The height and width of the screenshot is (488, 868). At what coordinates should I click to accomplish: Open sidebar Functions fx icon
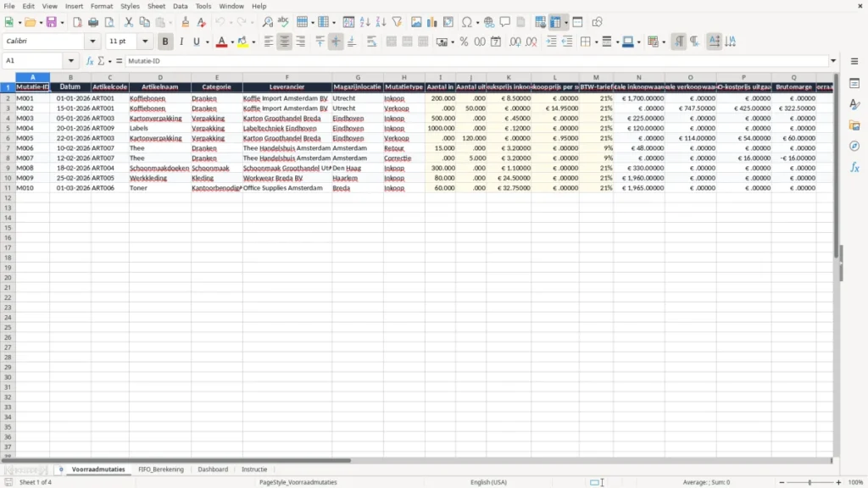(854, 167)
